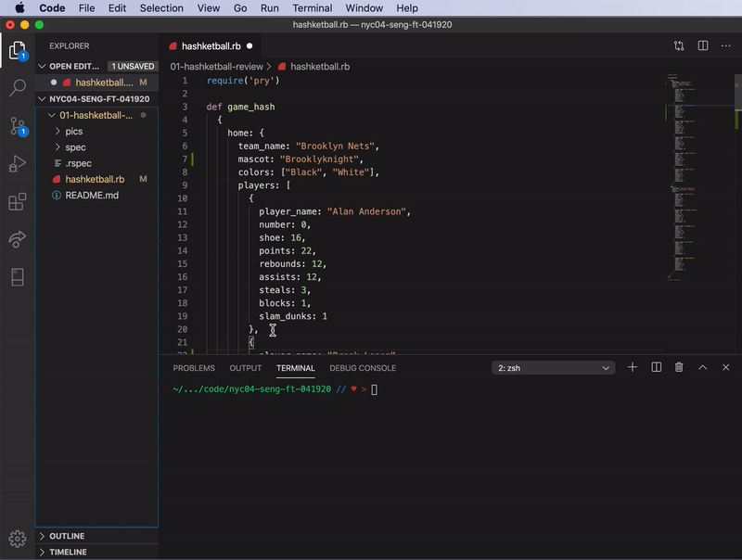This screenshot has width=742, height=560.
Task: Click the 'slam_dunks: 1' line
Action: point(293,316)
